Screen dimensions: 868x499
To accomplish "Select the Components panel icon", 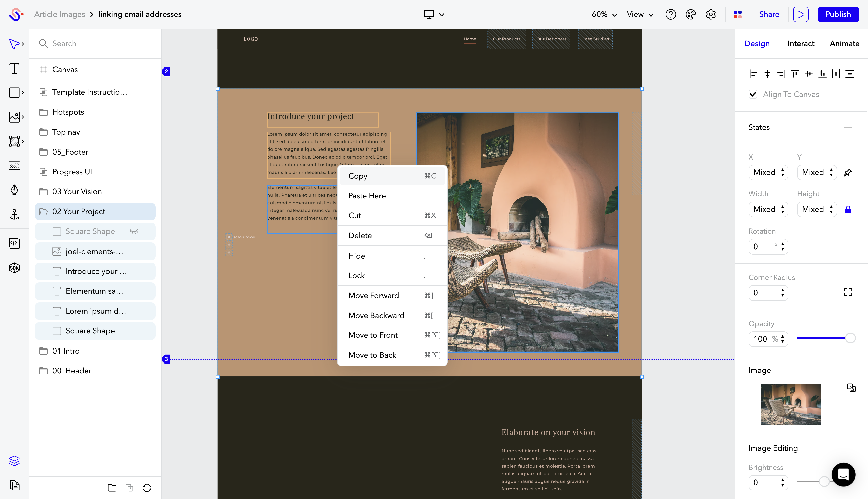I will (14, 141).
